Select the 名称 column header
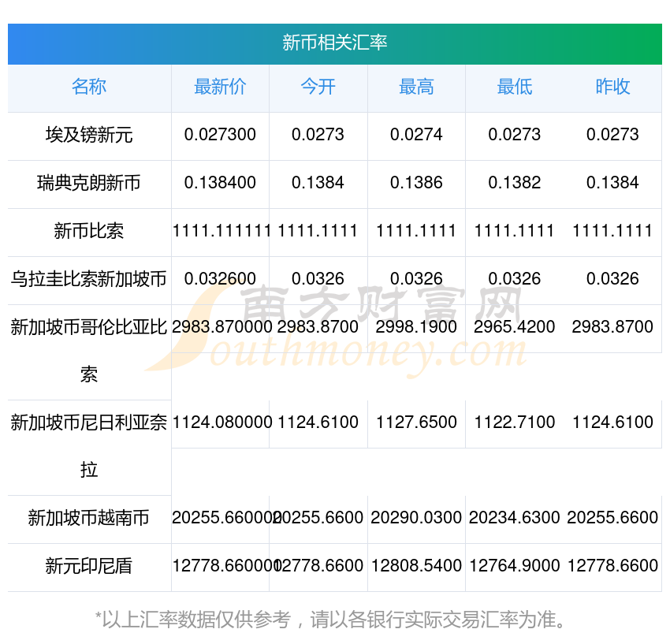The height and width of the screenshot is (644, 670). [x=89, y=87]
